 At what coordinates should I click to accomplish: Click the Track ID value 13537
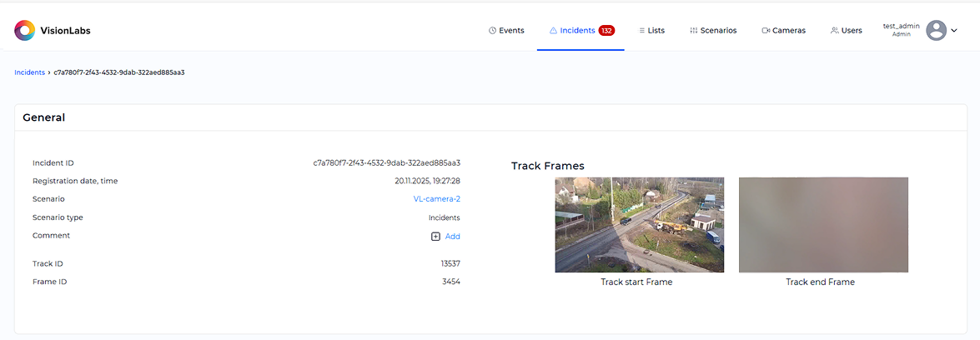pos(450,264)
